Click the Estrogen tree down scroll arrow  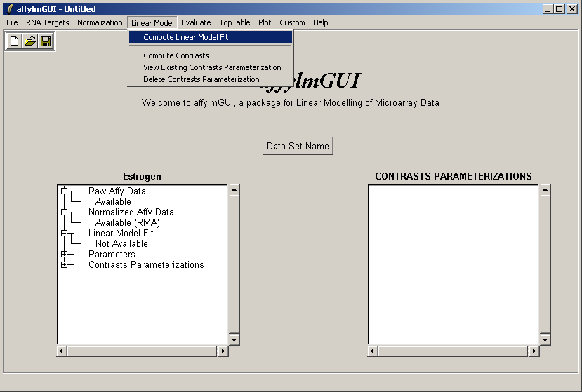click(x=234, y=339)
